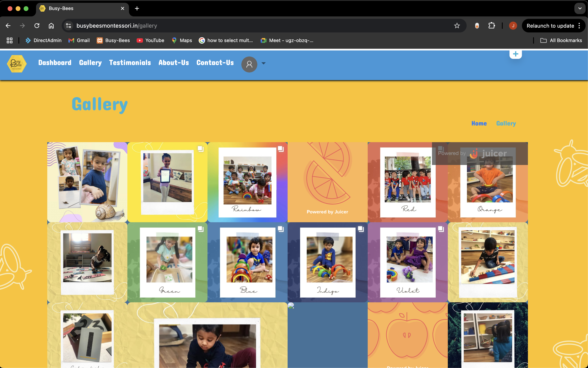The height and width of the screenshot is (368, 588).
Task: Open Testimonials in the navbar
Action: coord(130,62)
